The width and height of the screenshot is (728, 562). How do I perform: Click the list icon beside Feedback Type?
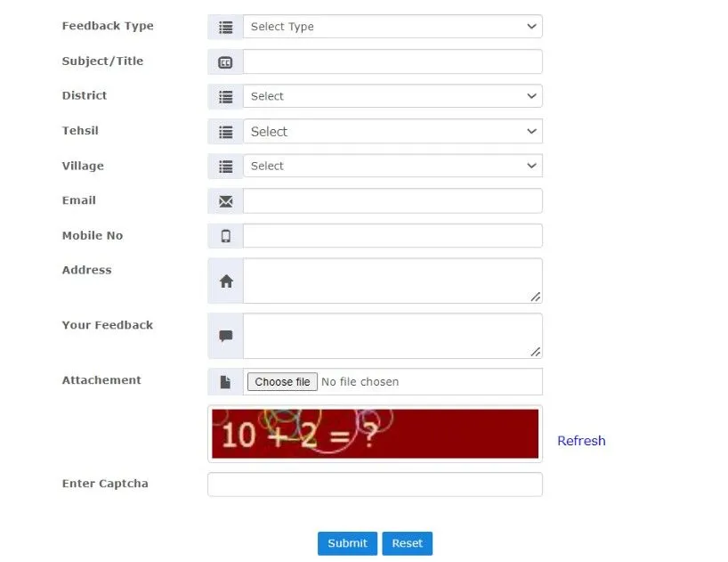click(x=225, y=27)
